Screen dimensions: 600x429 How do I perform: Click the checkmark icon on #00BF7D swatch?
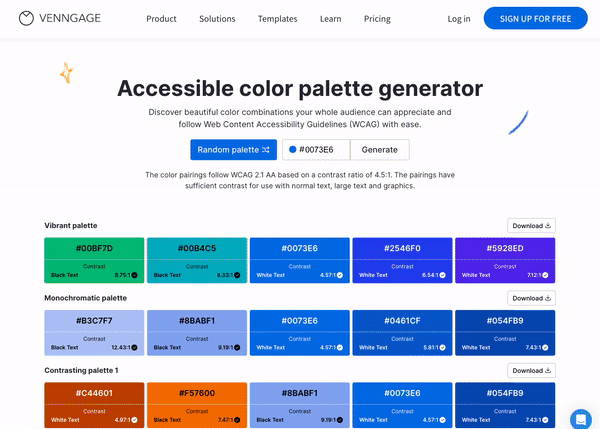click(x=135, y=275)
